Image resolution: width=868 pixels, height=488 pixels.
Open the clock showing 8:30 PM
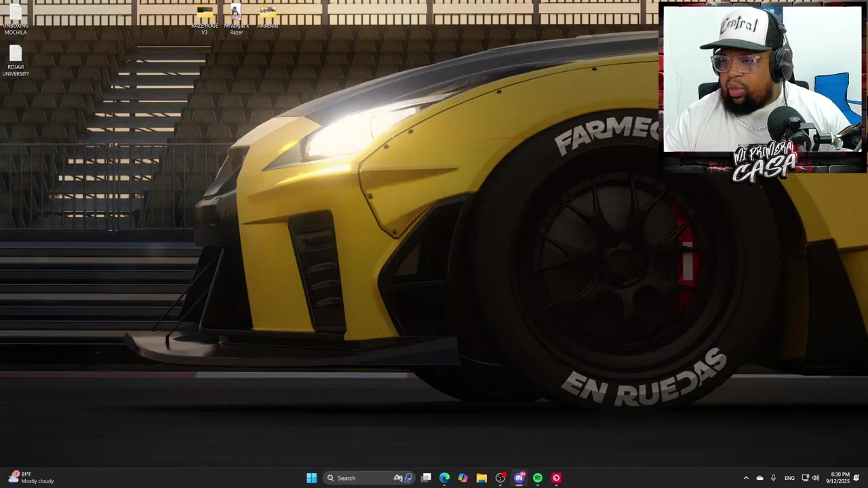point(840,478)
